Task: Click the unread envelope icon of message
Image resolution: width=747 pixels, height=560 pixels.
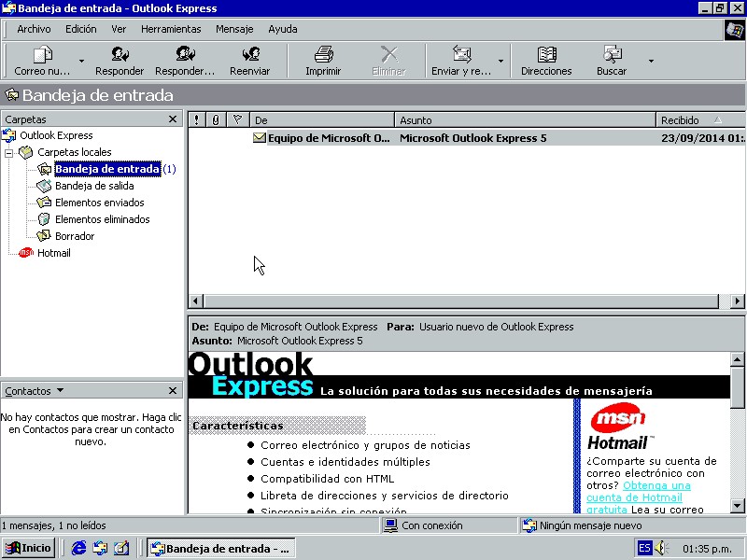Action: [260, 138]
